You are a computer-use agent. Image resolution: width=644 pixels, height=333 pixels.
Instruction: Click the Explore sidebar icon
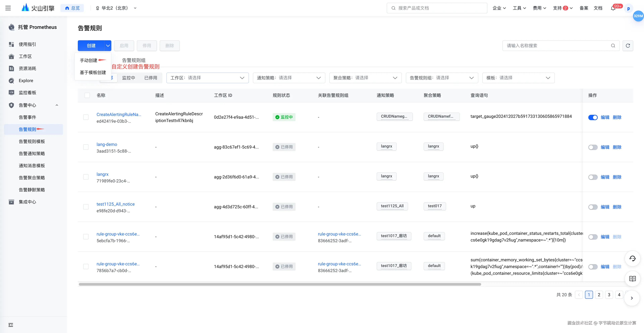[12, 81]
